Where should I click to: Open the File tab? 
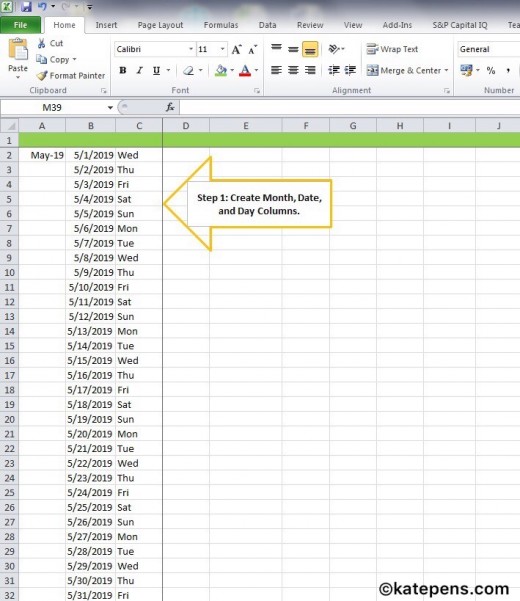(21, 25)
